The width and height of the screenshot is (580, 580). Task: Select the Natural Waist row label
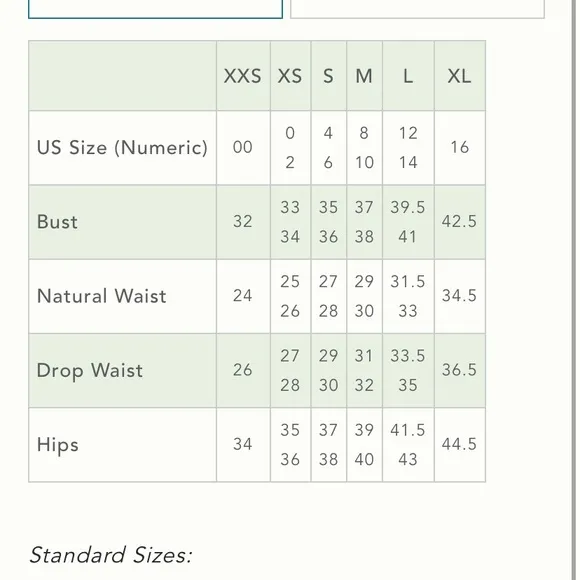102,296
